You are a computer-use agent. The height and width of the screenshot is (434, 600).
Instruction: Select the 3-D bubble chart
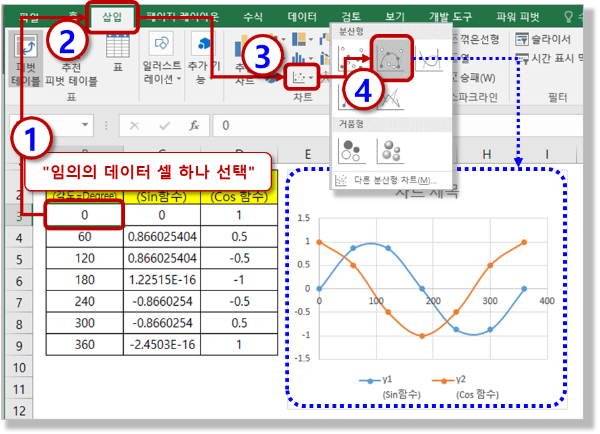[x=390, y=151]
